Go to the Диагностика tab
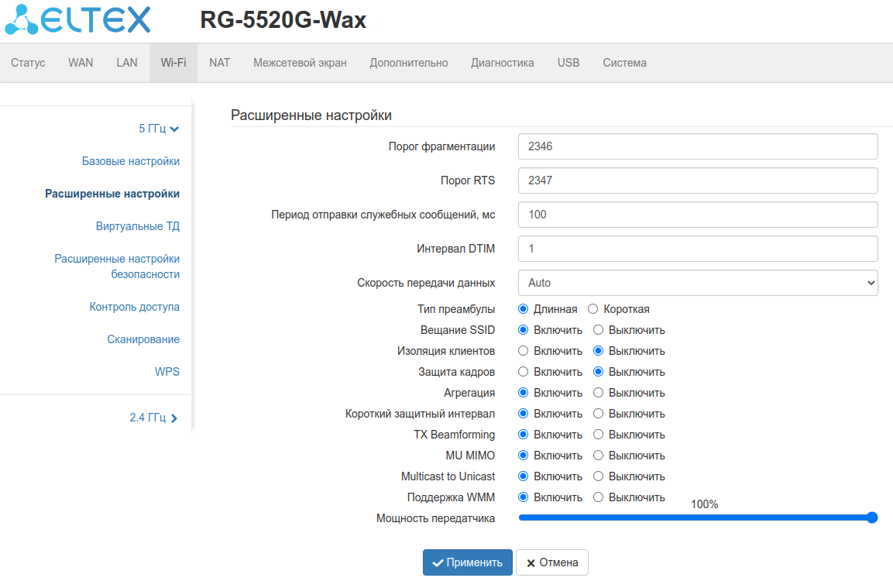Image resolution: width=893 pixels, height=588 pixels. pyautogui.click(x=502, y=63)
